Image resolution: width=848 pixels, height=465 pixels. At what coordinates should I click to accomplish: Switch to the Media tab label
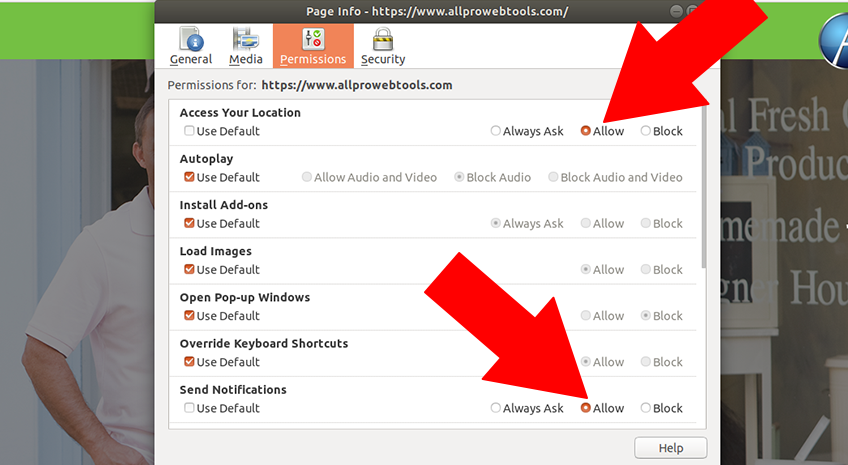[x=246, y=59]
